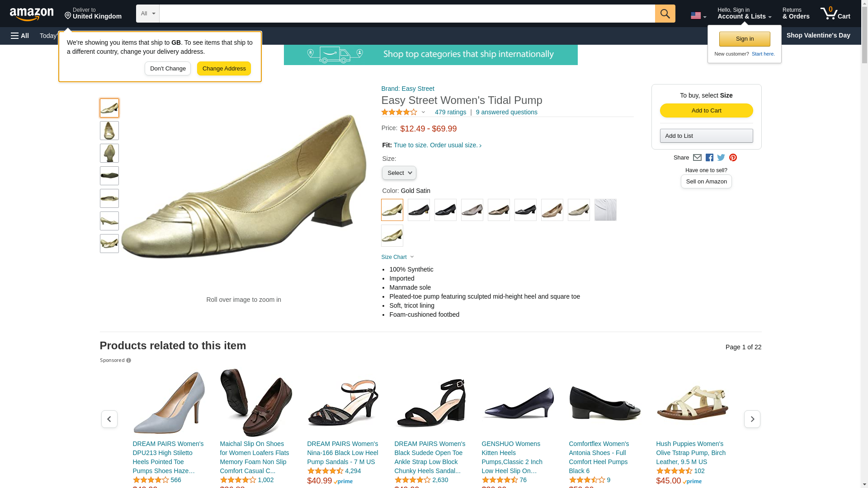Open the cart icon

click(x=835, y=14)
